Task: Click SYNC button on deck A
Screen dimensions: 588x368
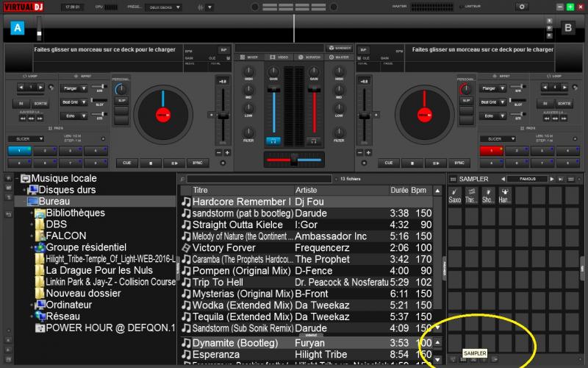Action: [x=198, y=163]
